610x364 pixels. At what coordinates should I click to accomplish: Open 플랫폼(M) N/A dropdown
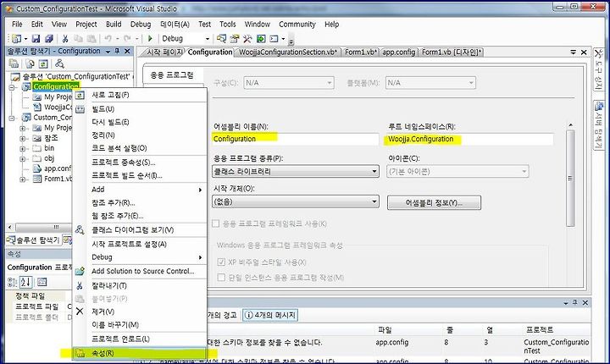(430, 83)
